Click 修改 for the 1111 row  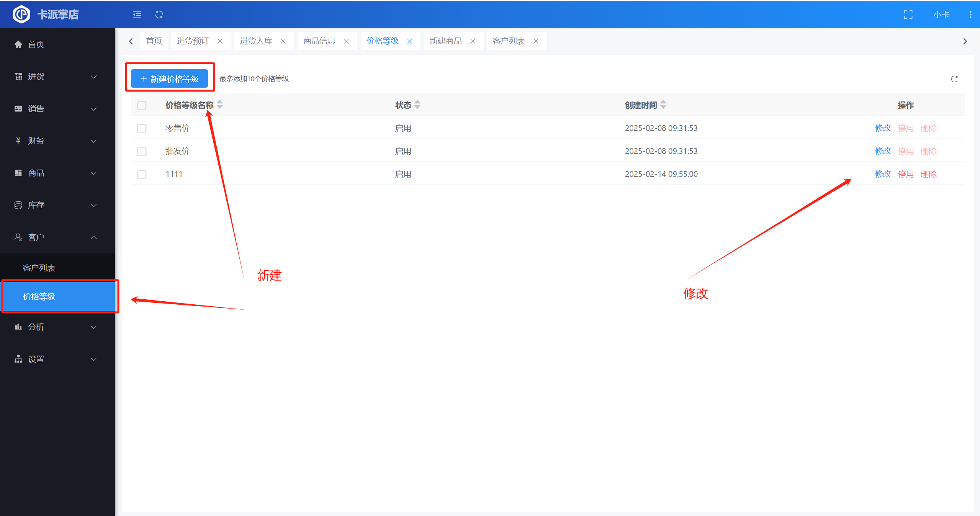coord(882,174)
